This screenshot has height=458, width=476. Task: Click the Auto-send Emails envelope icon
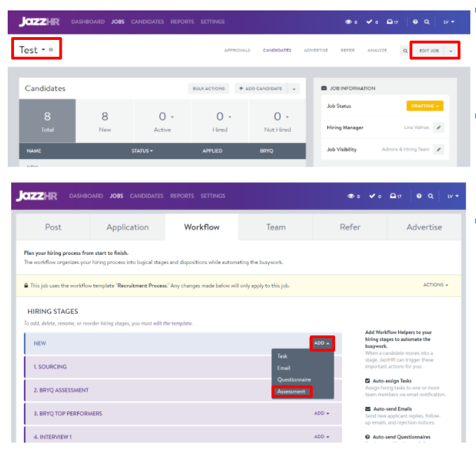tap(369, 408)
